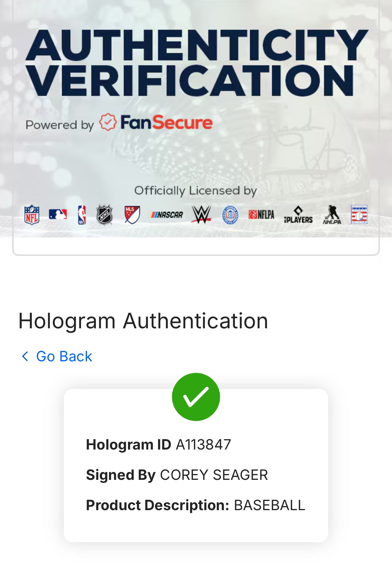Click the MLS crest logo

point(132,215)
